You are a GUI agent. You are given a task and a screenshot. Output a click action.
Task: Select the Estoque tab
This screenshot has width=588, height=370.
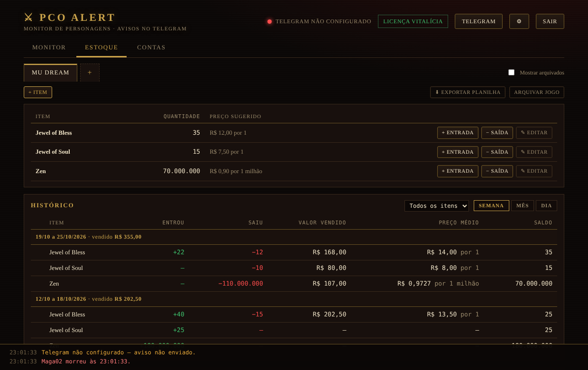click(101, 47)
